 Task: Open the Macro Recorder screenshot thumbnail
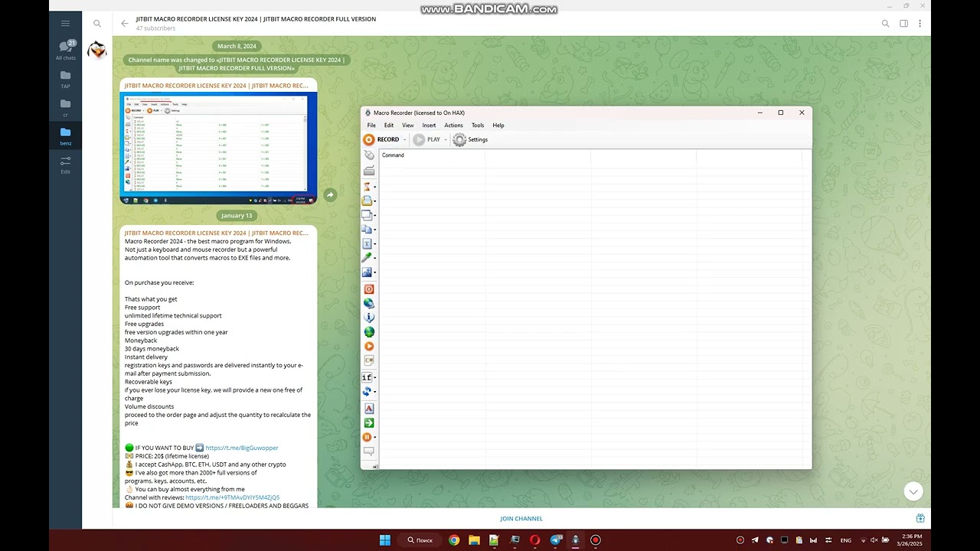218,147
